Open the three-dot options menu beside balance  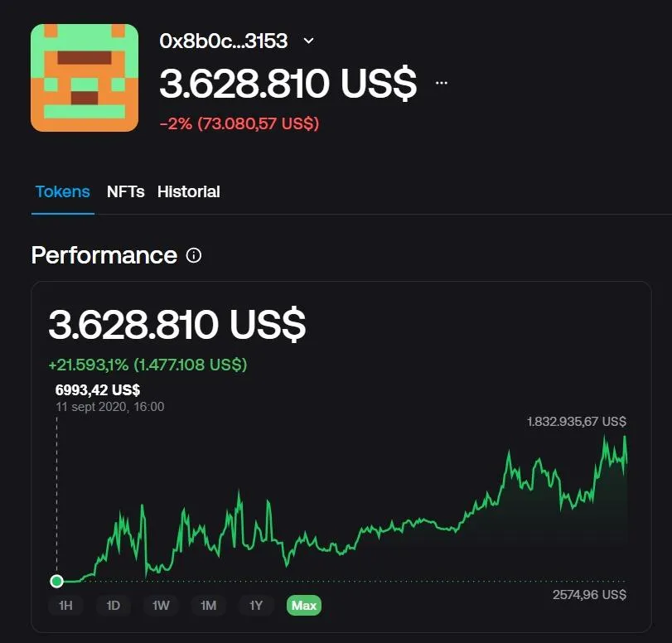(x=442, y=83)
